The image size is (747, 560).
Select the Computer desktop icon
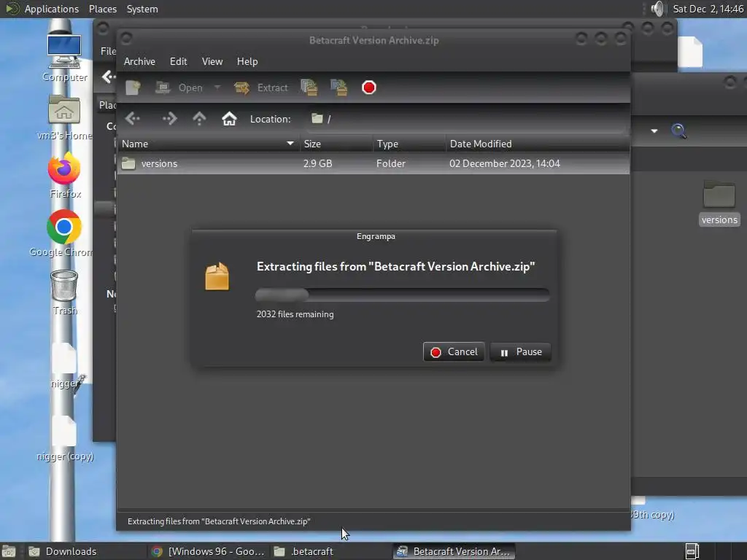(x=64, y=58)
